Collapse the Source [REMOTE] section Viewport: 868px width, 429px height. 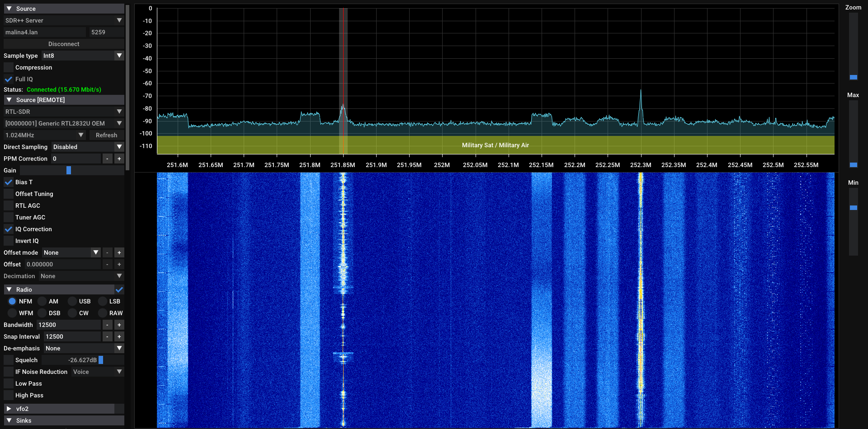[x=64, y=100]
